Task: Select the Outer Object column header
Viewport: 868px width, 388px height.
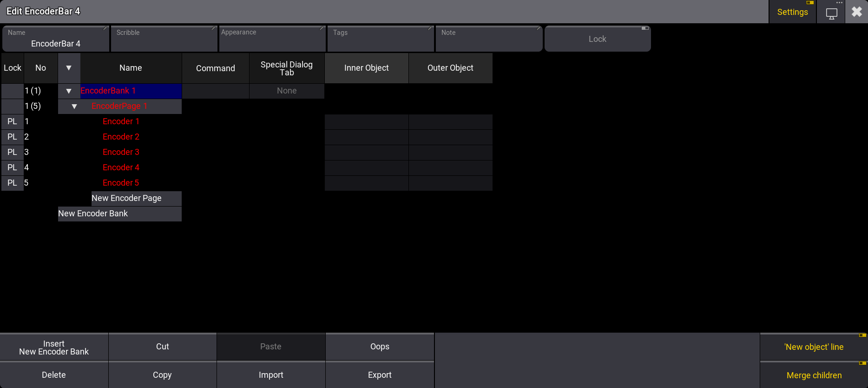Action: [x=450, y=68]
